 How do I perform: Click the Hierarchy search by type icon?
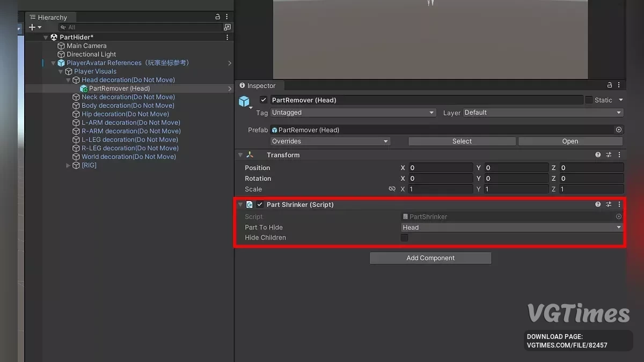click(x=228, y=27)
